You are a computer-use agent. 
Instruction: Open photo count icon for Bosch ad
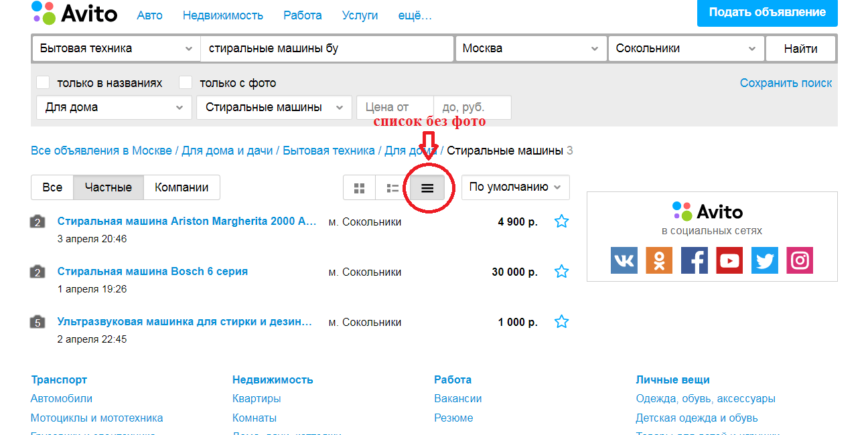pos(38,272)
